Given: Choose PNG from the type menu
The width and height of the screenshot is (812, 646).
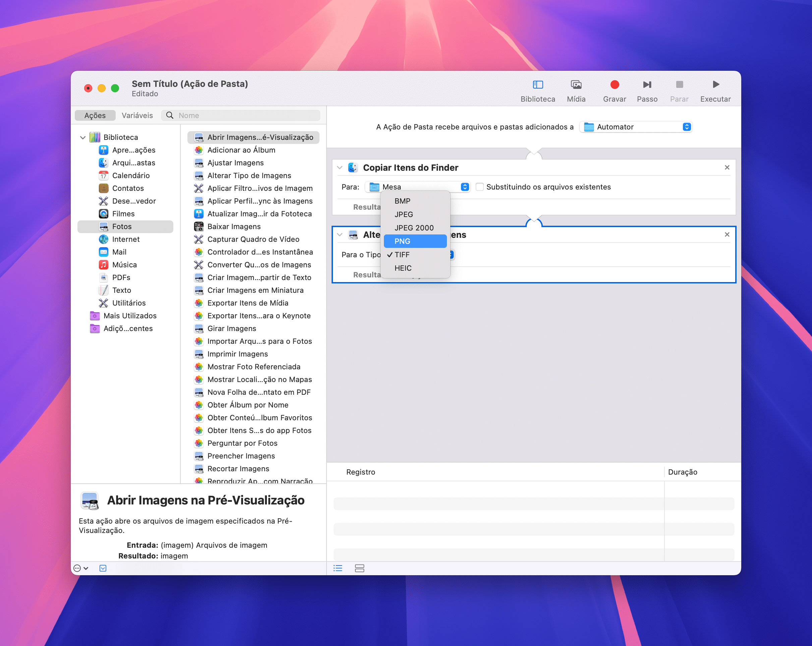Looking at the screenshot, I should (x=415, y=241).
